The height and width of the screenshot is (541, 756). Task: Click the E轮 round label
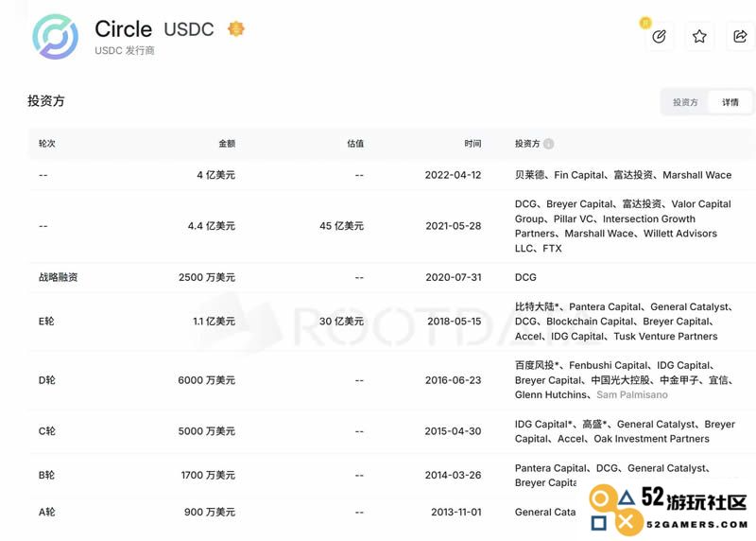click(x=46, y=322)
